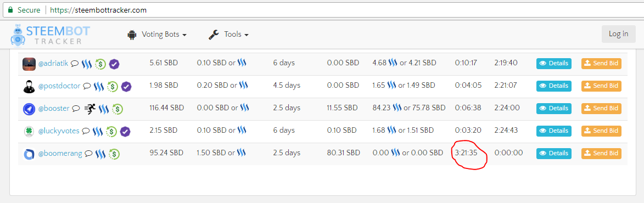The image size is (644, 203).
Task: Click the 2:24:43 time for @luckyvotes
Action: pos(507,131)
